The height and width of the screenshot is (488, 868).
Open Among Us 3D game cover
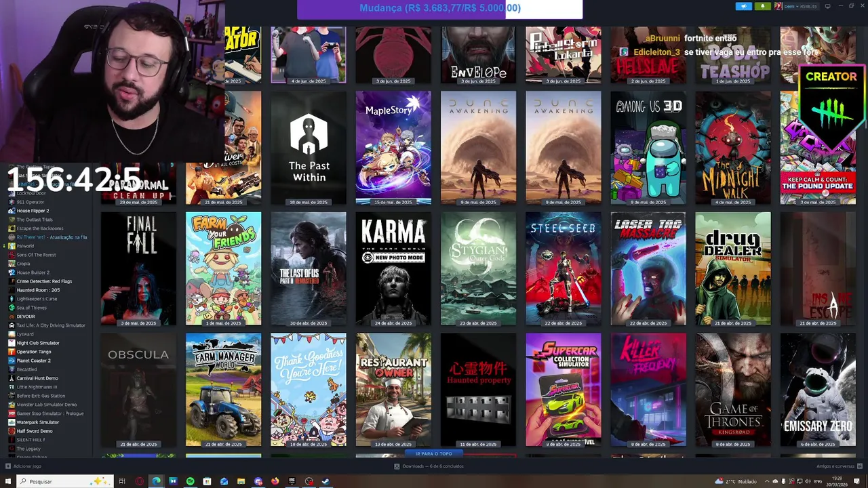pos(648,148)
